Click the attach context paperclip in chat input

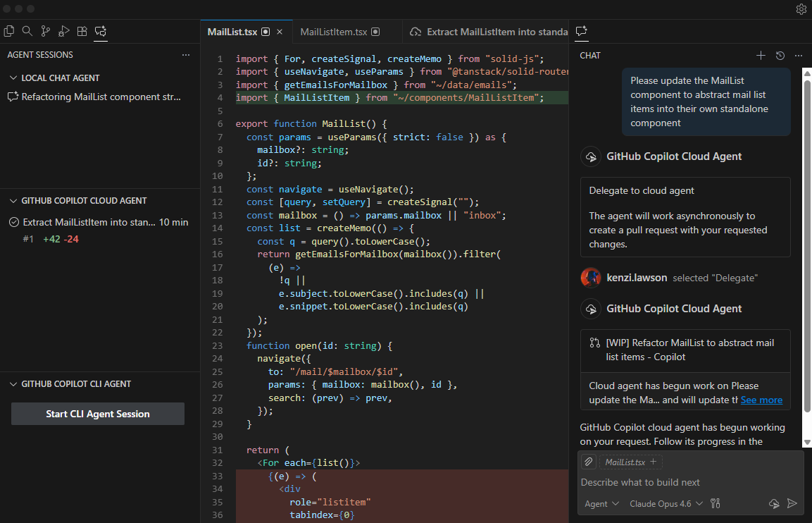(588, 462)
